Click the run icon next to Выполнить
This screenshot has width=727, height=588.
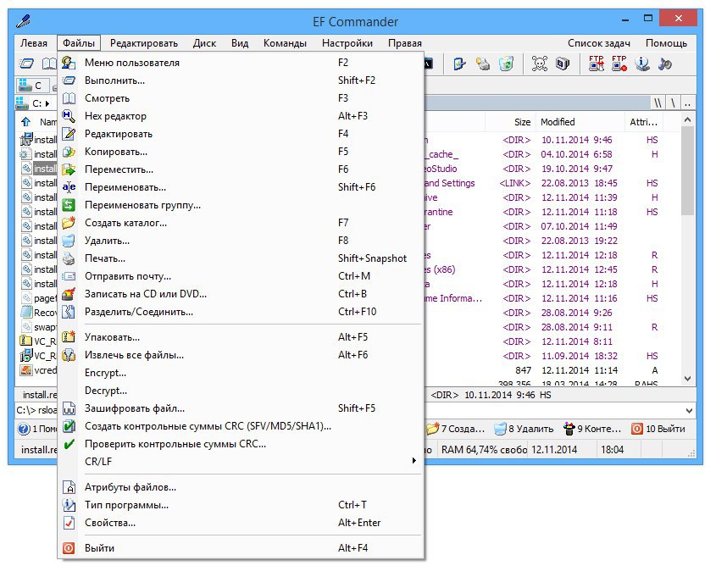[69, 80]
